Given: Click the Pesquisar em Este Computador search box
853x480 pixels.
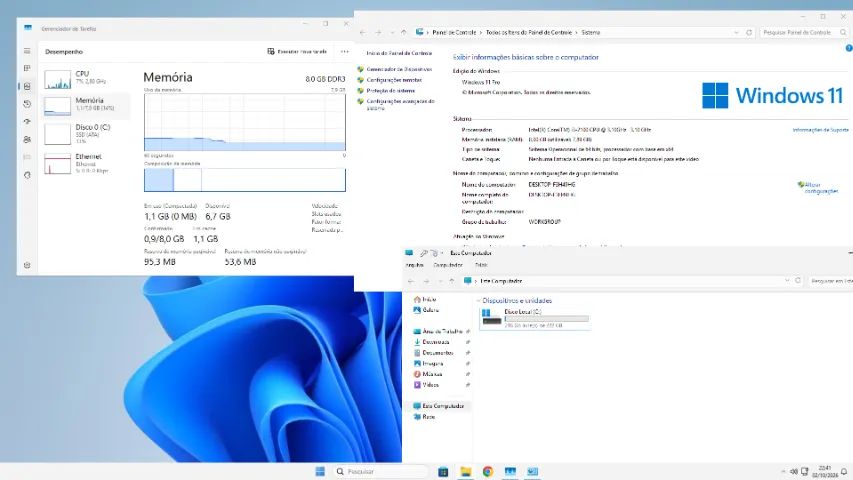Looking at the screenshot, I should pyautogui.click(x=830, y=281).
